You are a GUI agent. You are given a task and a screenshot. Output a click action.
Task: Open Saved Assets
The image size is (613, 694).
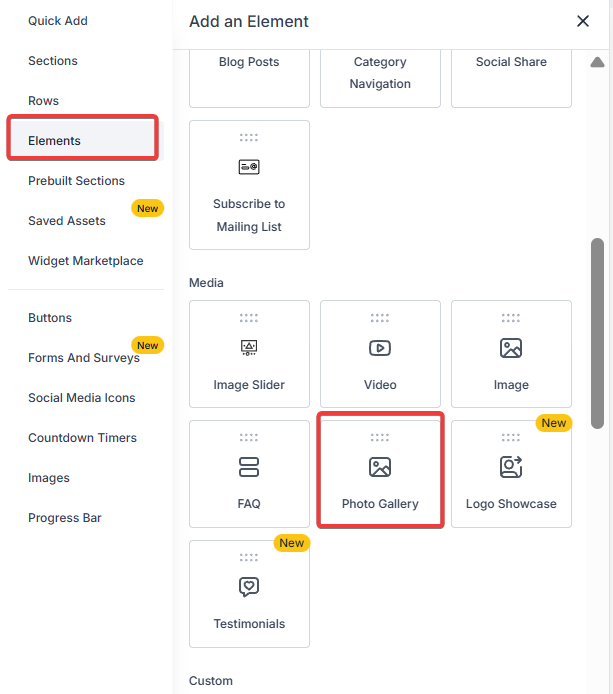[67, 221]
